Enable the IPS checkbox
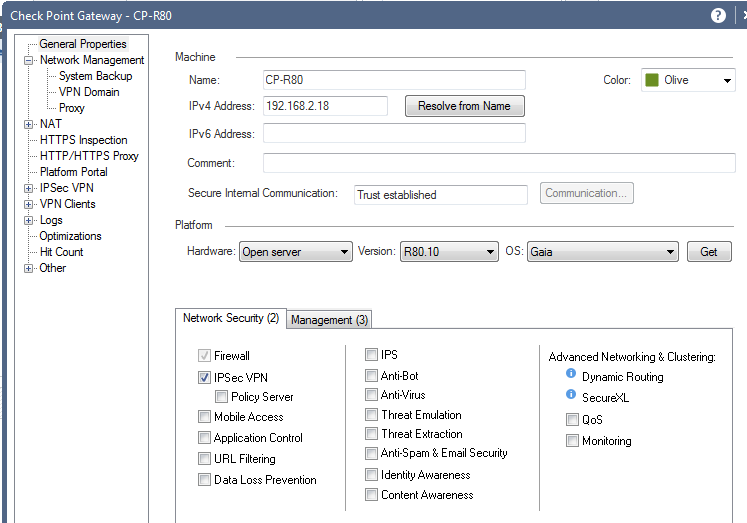 [x=371, y=355]
